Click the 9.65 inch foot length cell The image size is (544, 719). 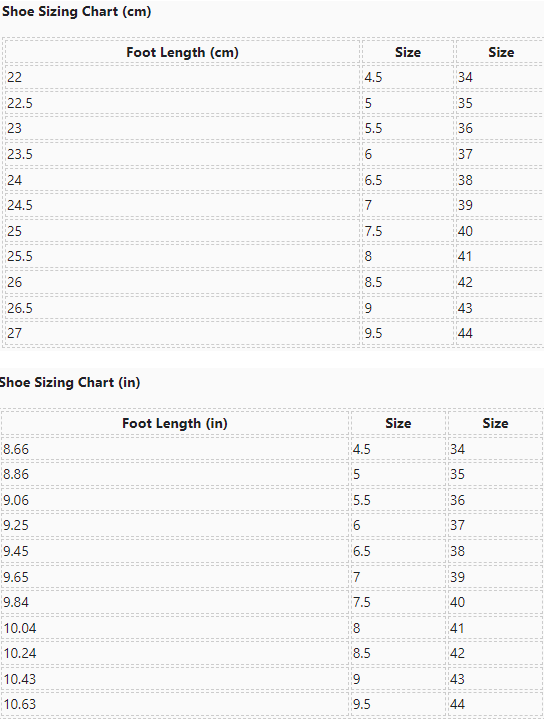click(175, 577)
